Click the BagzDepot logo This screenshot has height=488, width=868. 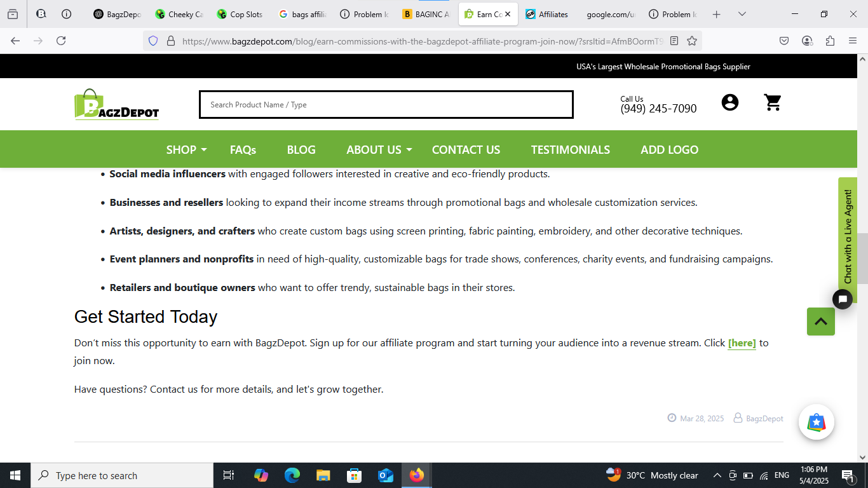point(116,104)
